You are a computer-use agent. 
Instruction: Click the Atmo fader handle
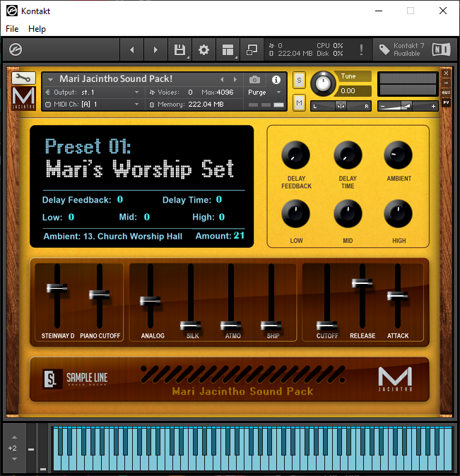(231, 326)
